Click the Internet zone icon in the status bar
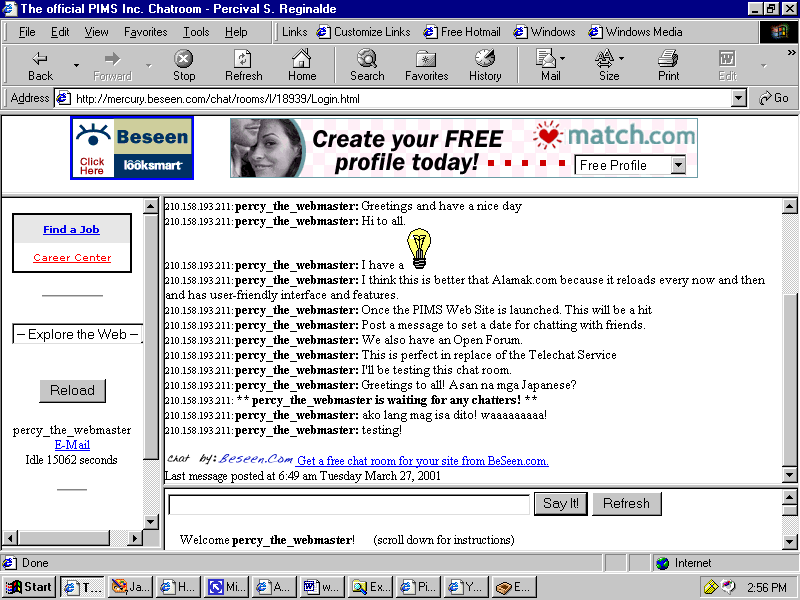Screen dimensions: 800x600 tap(662, 563)
